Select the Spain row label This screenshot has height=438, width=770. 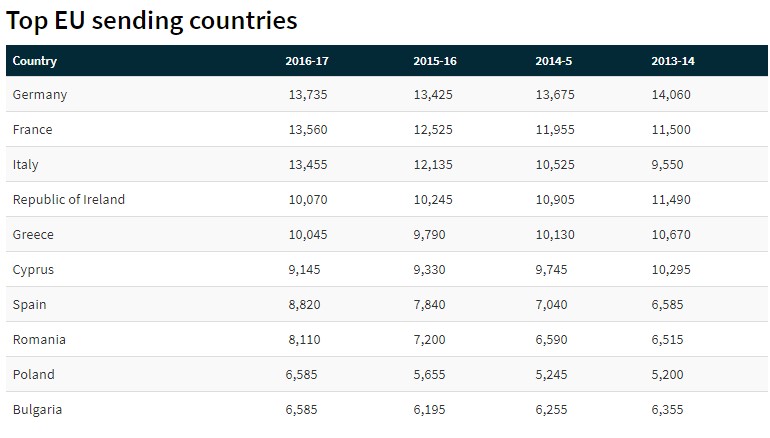[30, 305]
